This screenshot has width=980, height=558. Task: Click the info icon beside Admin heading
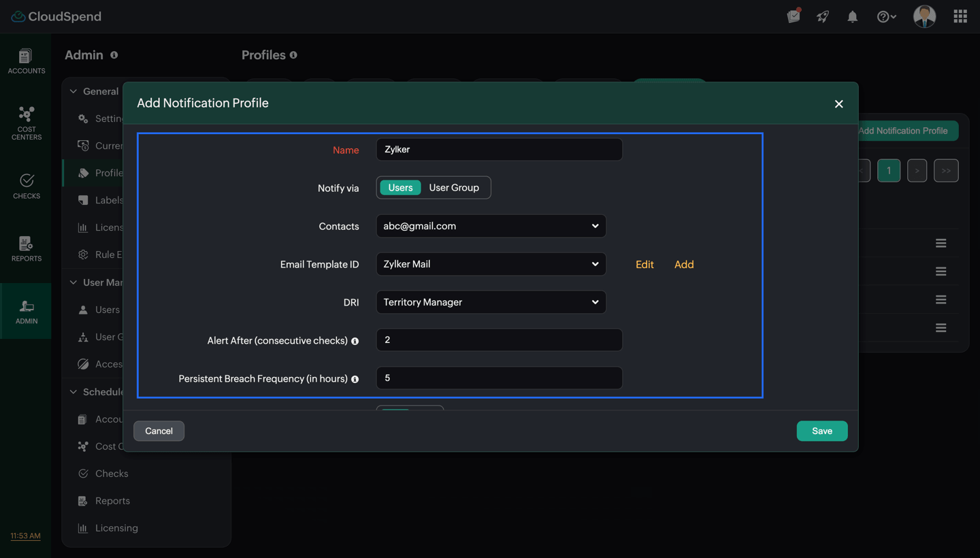click(114, 55)
